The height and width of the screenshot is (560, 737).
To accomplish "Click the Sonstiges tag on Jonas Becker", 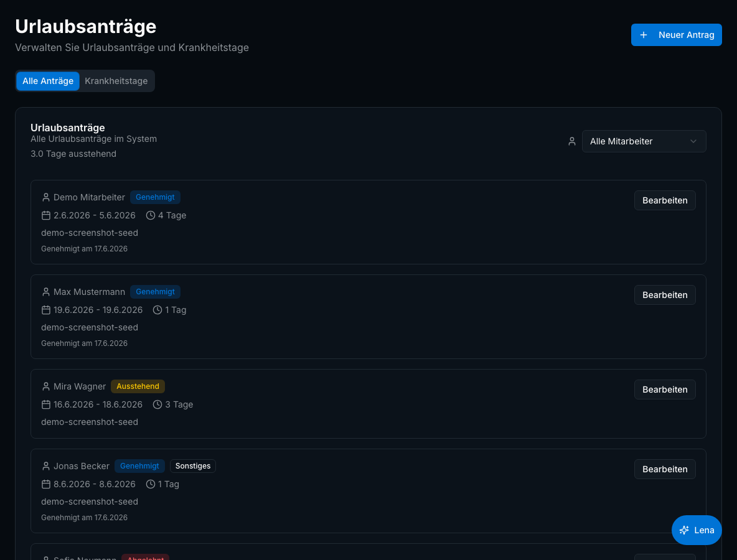I will pos(193,466).
